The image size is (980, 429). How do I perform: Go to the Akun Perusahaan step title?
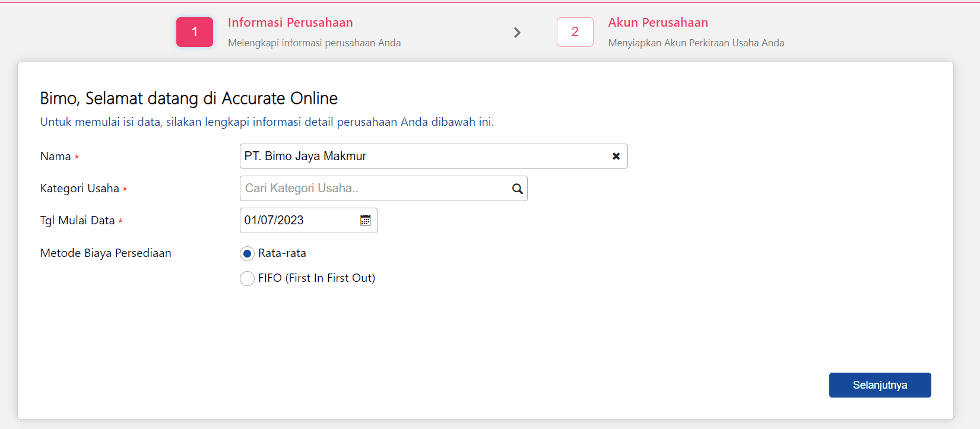click(658, 23)
